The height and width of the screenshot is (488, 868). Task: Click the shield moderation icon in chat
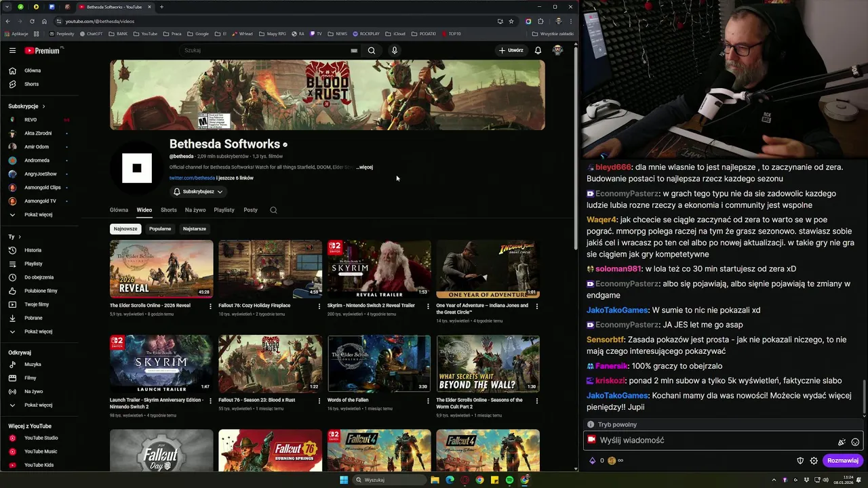(800, 461)
